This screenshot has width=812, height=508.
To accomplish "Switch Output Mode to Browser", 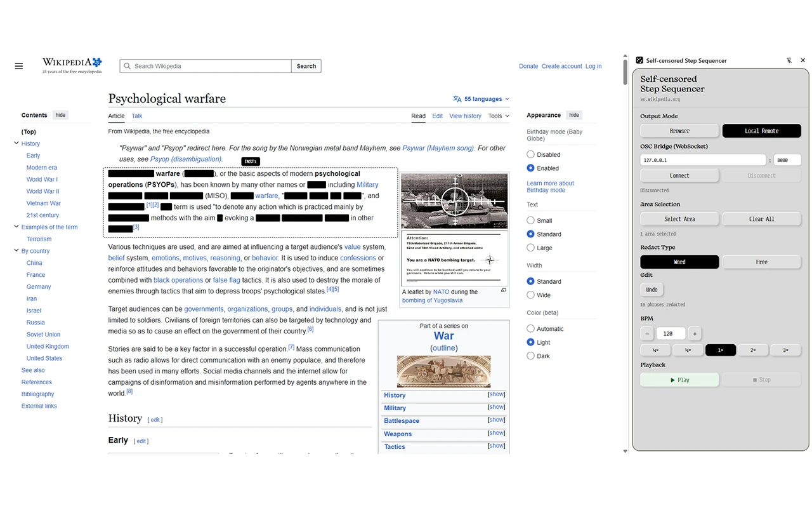I will 679,131.
